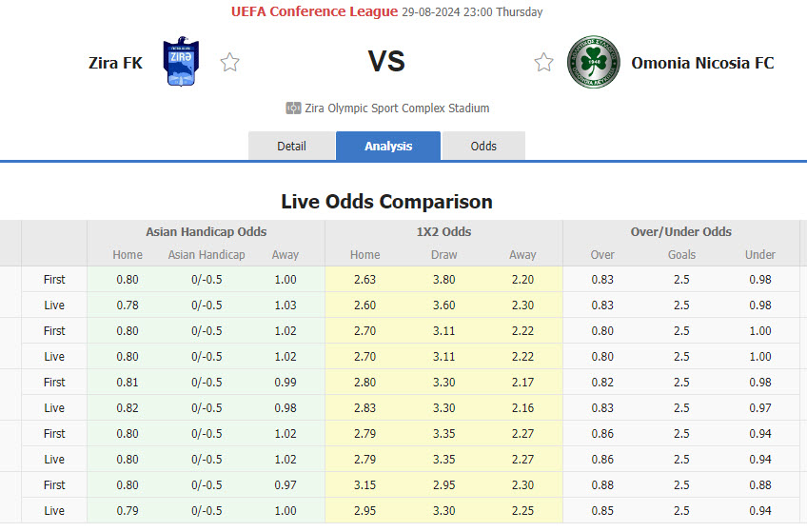Click the 0.88 under odds value
The width and height of the screenshot is (807, 532).
pos(760,485)
